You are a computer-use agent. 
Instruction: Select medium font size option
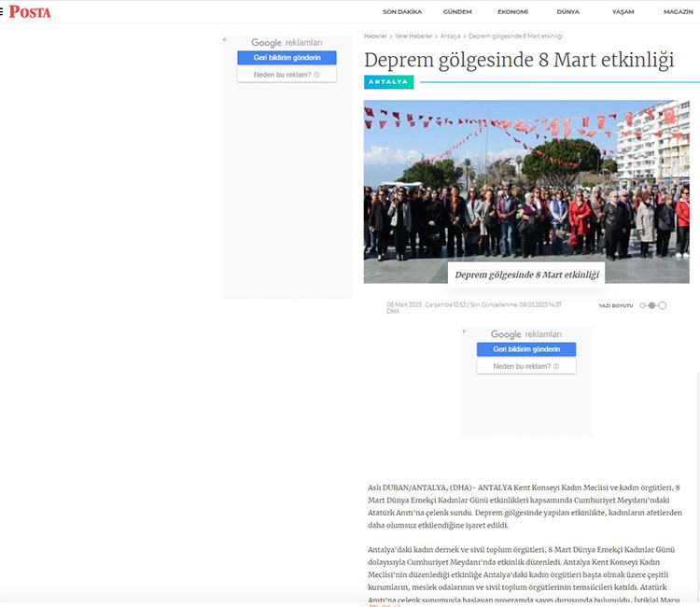tap(651, 305)
